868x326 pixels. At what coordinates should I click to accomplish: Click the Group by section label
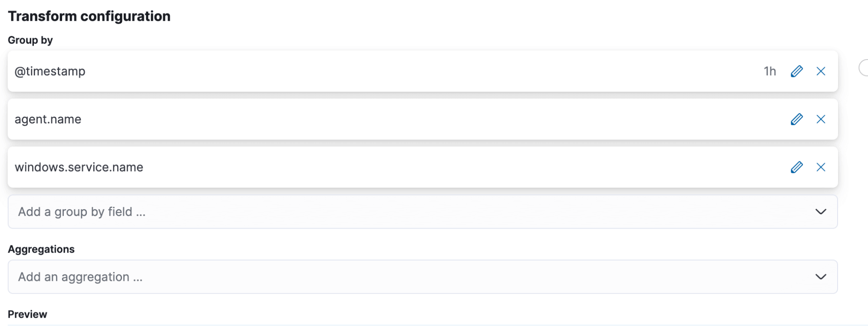[x=30, y=40]
